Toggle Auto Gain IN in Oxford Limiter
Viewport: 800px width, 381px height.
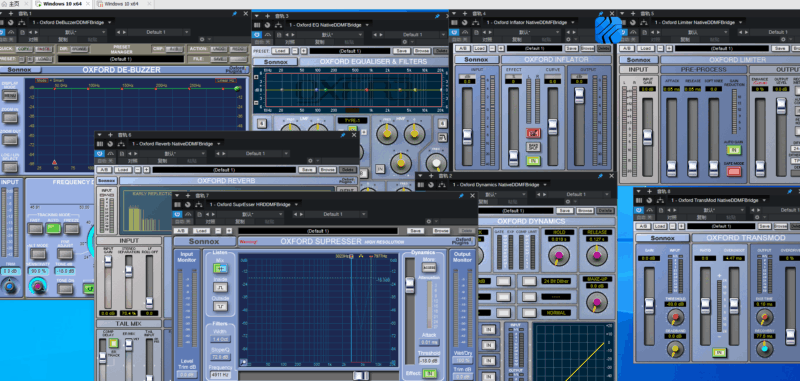coord(734,150)
